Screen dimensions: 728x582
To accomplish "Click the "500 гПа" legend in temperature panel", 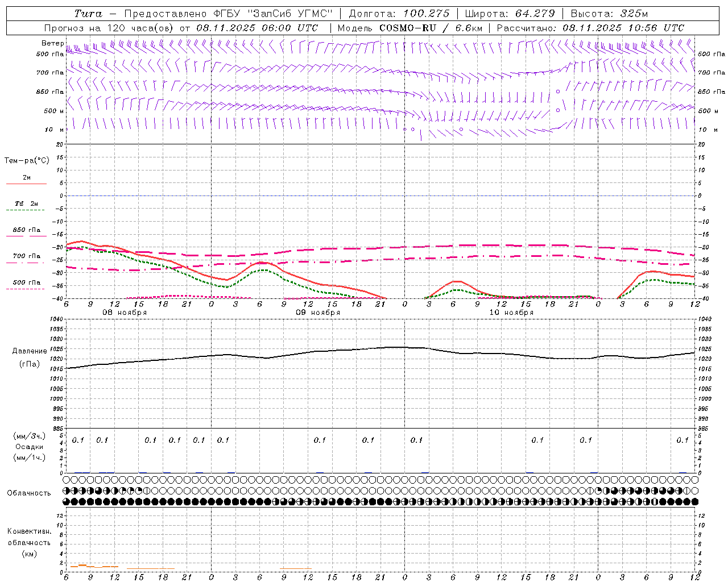I will (26, 282).
